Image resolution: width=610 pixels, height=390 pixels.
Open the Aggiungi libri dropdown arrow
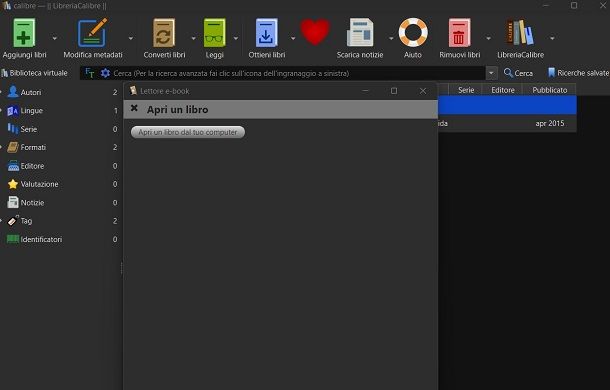(54, 38)
